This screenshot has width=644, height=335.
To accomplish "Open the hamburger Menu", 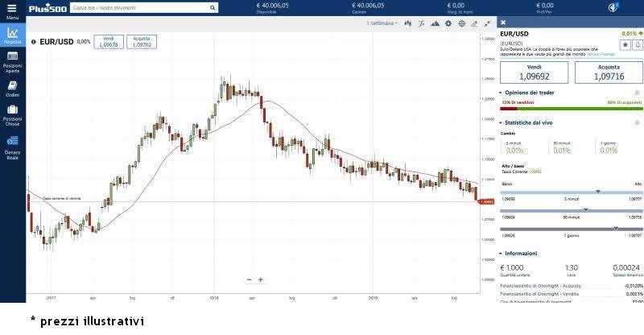I will (12, 10).
